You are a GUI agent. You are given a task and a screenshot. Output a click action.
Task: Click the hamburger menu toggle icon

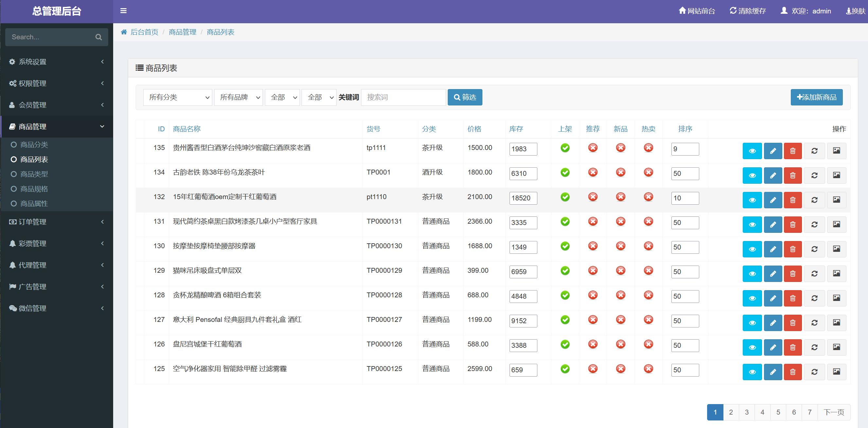[x=123, y=11]
